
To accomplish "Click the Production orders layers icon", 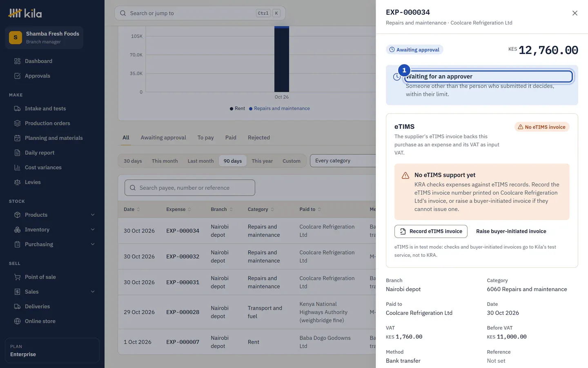I will pyautogui.click(x=17, y=123).
